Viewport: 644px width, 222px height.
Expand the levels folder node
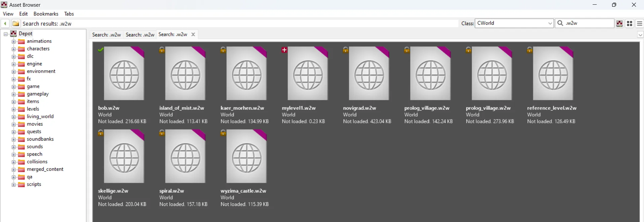coord(14,109)
